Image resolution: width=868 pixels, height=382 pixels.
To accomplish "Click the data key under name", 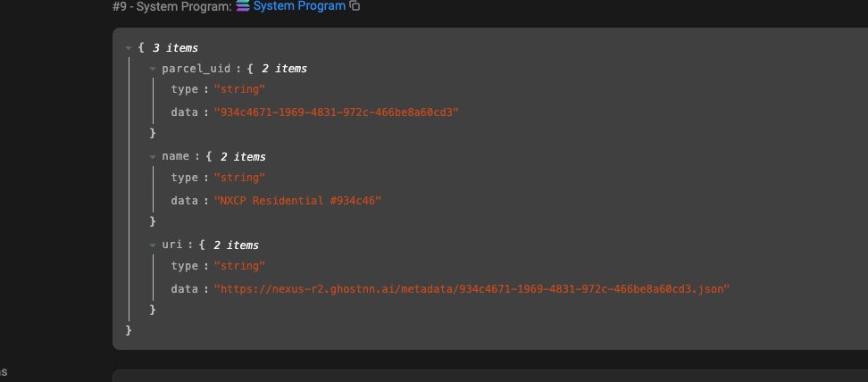I will [x=184, y=201].
